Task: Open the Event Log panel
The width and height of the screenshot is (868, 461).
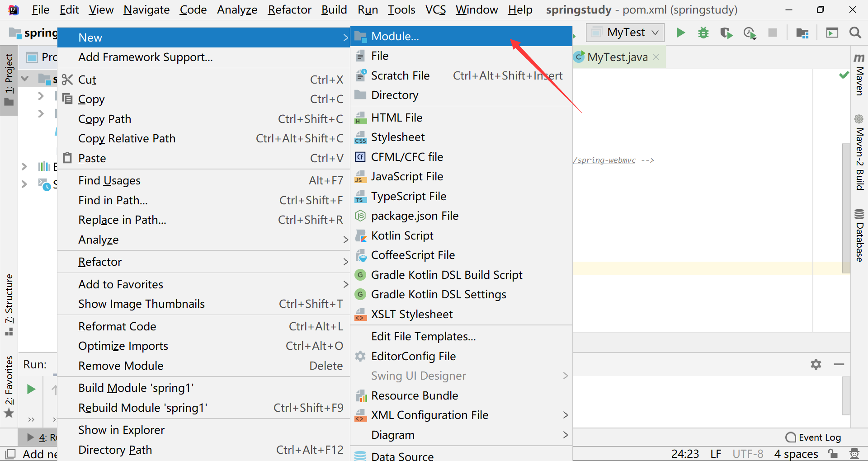Action: [813, 437]
